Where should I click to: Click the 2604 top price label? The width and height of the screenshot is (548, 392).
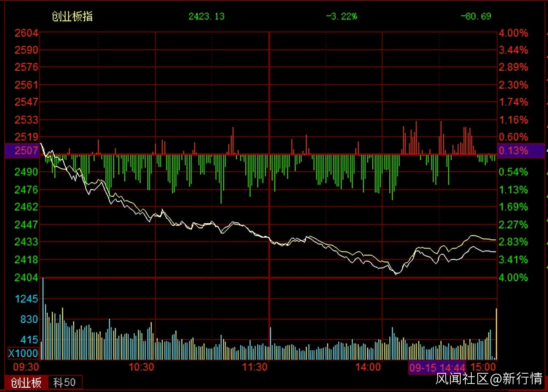point(26,33)
